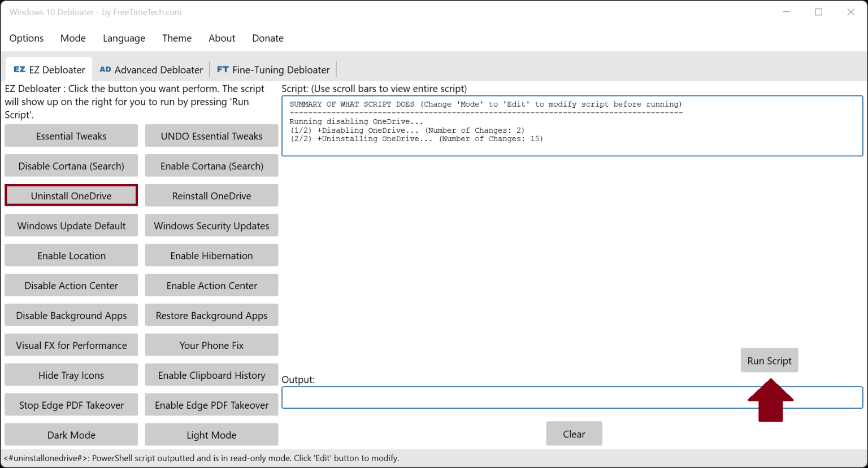The image size is (868, 468).
Task: Open the Theme menu
Action: (x=177, y=38)
